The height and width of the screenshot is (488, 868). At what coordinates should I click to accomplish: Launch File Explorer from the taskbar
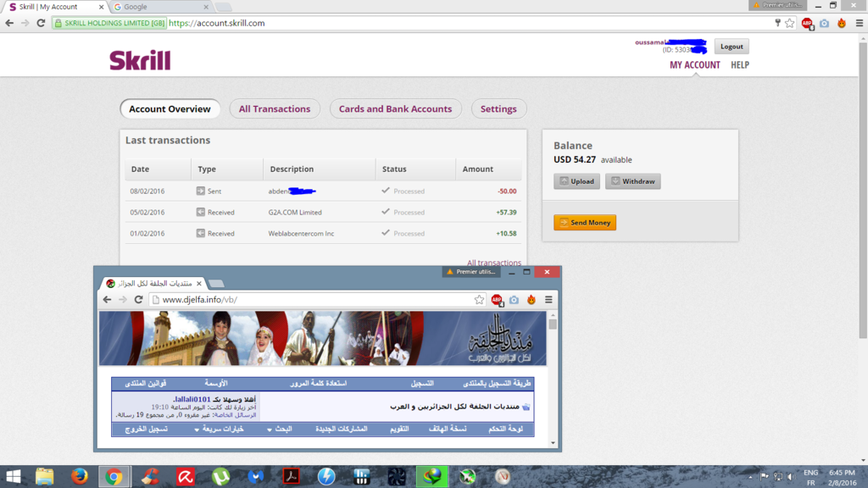44,476
